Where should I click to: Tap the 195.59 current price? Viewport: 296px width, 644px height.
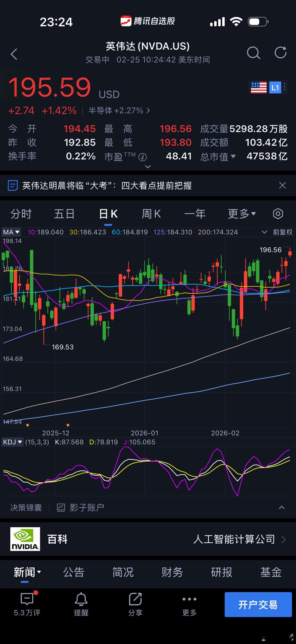50,87
